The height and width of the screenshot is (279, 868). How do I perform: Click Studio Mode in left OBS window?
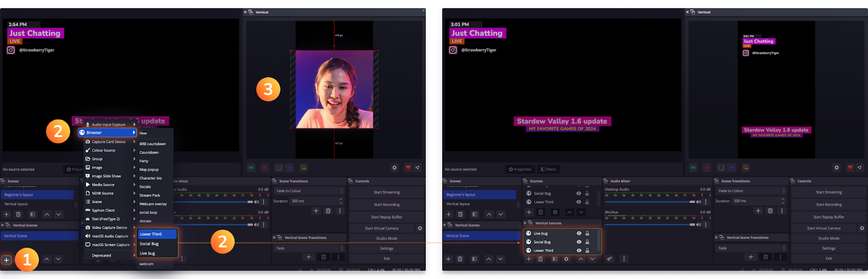tap(386, 238)
